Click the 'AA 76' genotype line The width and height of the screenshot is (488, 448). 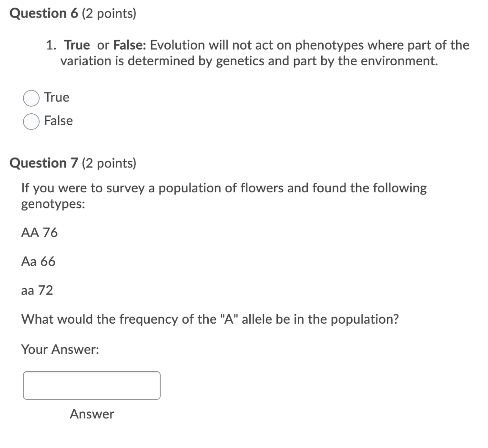tap(39, 232)
